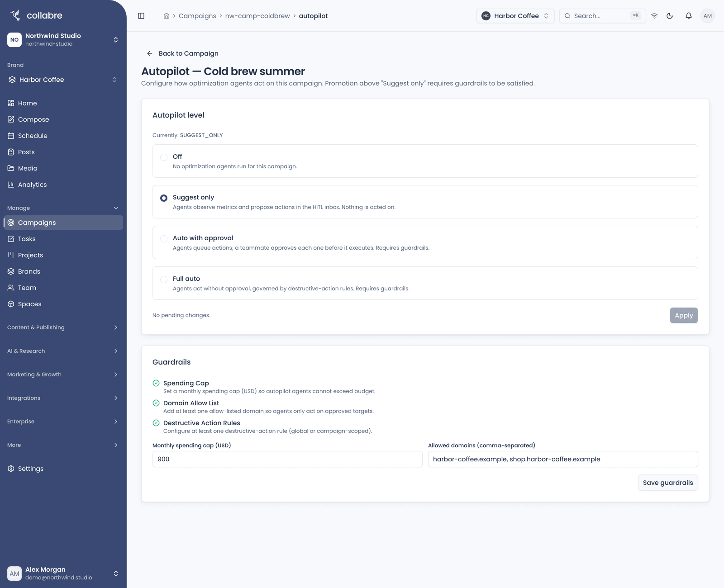Select the Suggest only radio

(164, 198)
